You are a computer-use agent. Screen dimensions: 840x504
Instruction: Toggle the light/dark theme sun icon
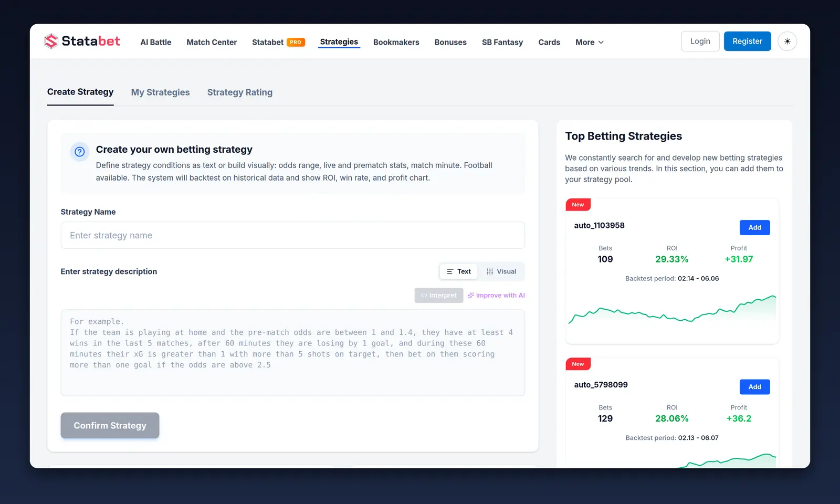coord(787,41)
